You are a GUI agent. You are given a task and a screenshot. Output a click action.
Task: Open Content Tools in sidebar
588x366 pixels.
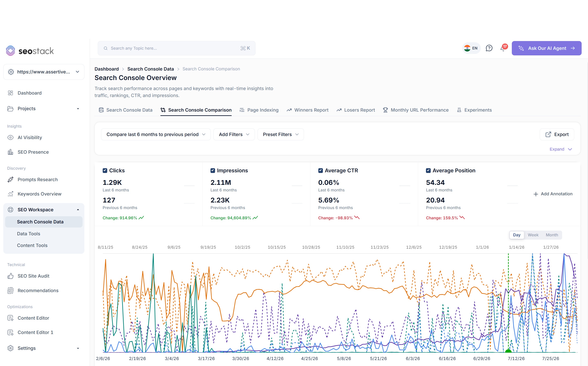click(x=32, y=245)
